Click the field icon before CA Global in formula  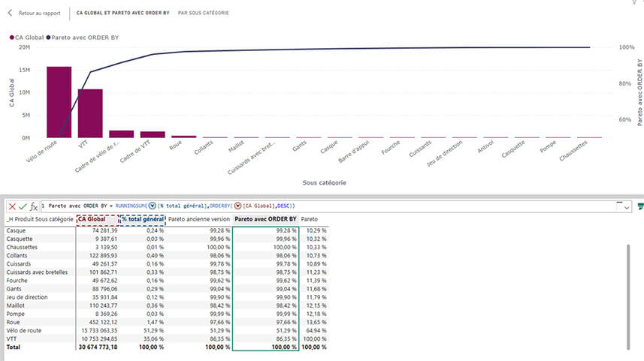237,206
